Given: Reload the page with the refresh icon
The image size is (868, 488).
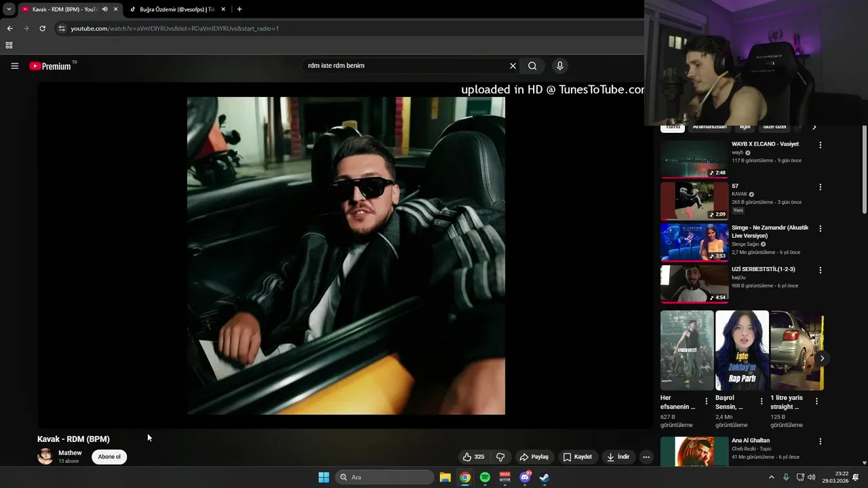Looking at the screenshot, I should [x=42, y=28].
